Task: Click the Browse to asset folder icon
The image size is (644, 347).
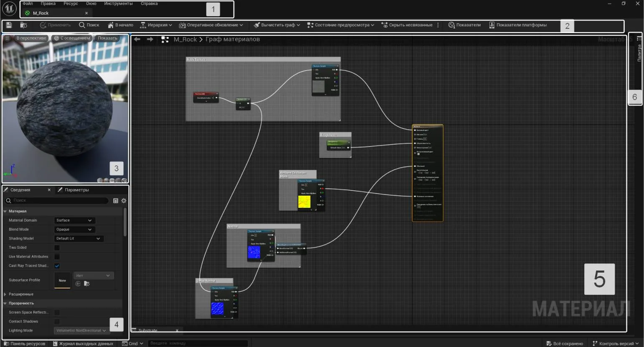Action: (24, 26)
